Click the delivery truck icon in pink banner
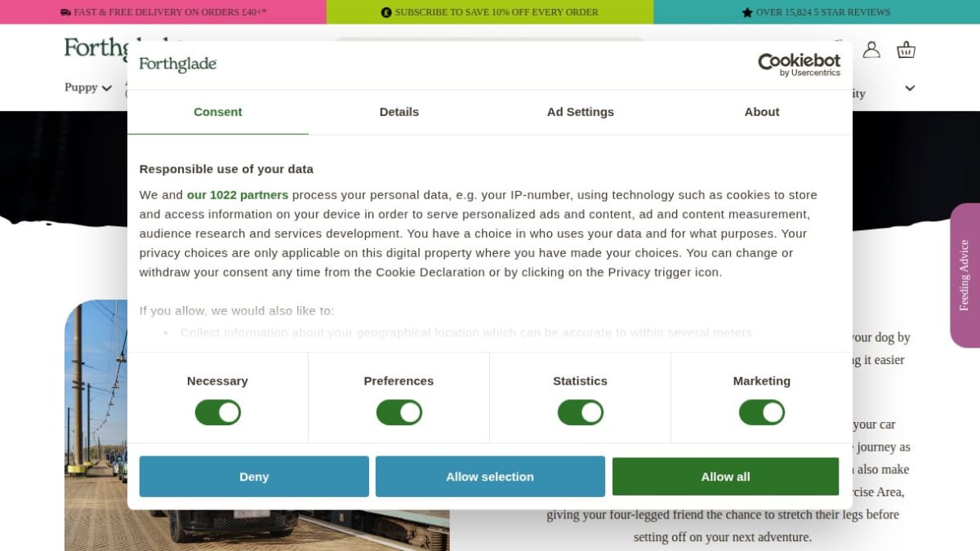The image size is (980, 551). click(x=65, y=12)
